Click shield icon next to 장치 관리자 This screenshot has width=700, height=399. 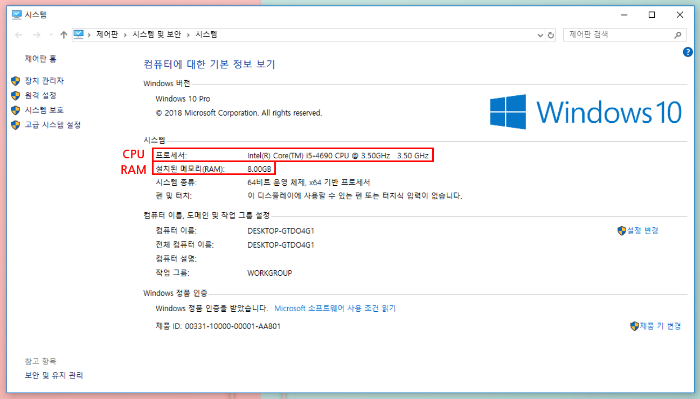click(x=16, y=81)
